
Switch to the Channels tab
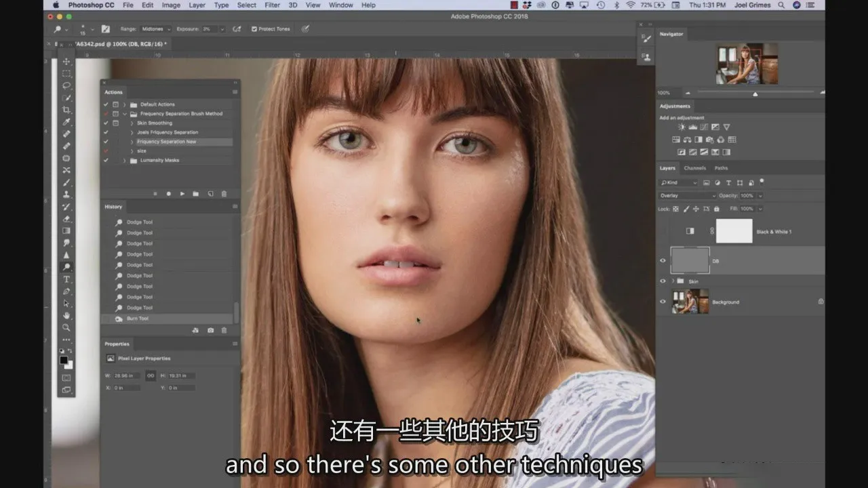pos(694,168)
